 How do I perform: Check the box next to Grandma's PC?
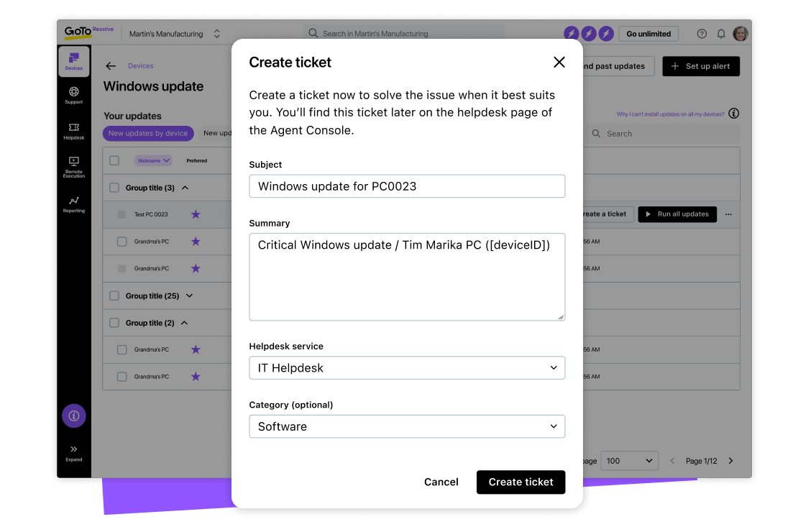(x=121, y=242)
